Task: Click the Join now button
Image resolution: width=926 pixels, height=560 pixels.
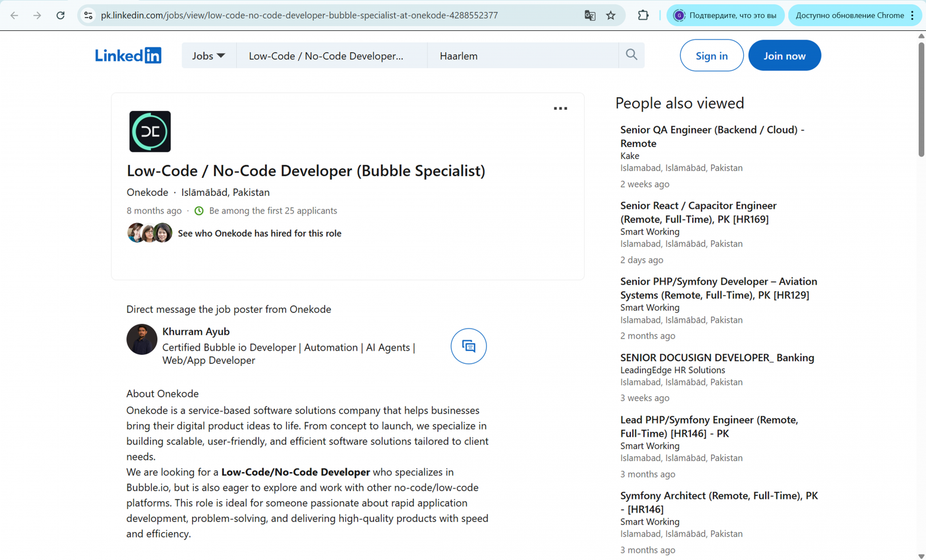Action: (784, 56)
